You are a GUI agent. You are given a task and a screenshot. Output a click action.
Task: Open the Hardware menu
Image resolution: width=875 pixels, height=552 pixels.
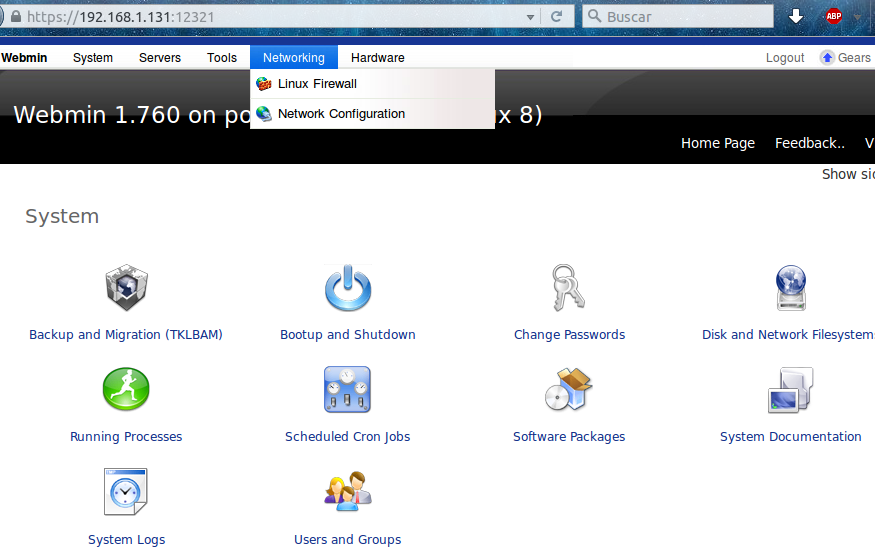(x=378, y=58)
